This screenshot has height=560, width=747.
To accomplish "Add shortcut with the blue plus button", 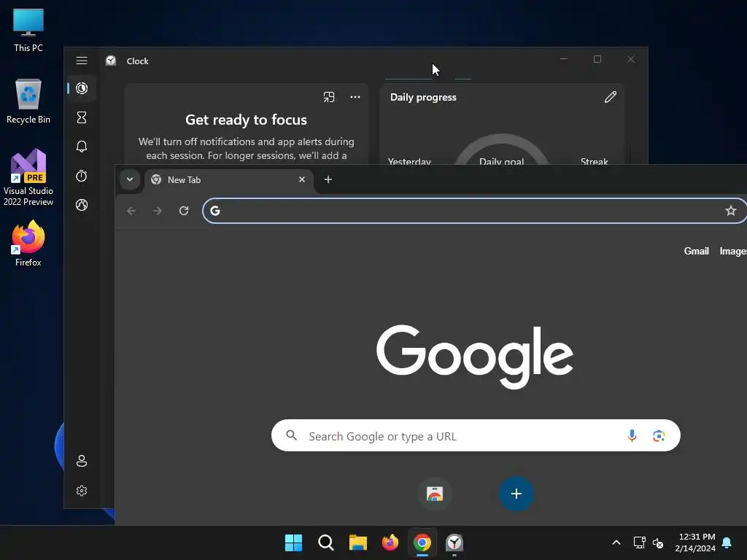I will pyautogui.click(x=516, y=494).
